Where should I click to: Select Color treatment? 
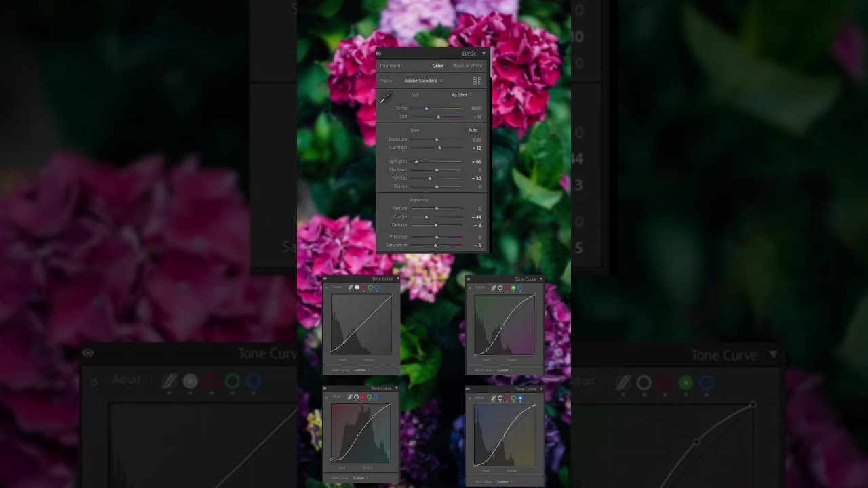click(438, 66)
